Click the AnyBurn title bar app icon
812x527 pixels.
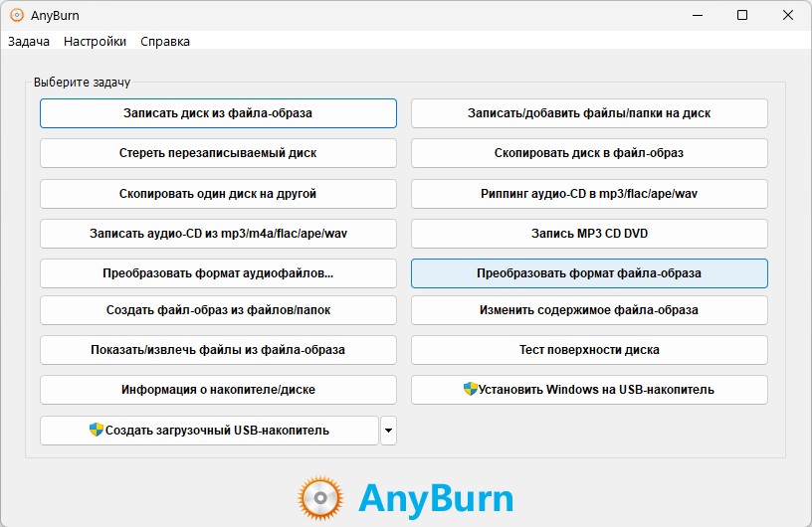(x=17, y=15)
